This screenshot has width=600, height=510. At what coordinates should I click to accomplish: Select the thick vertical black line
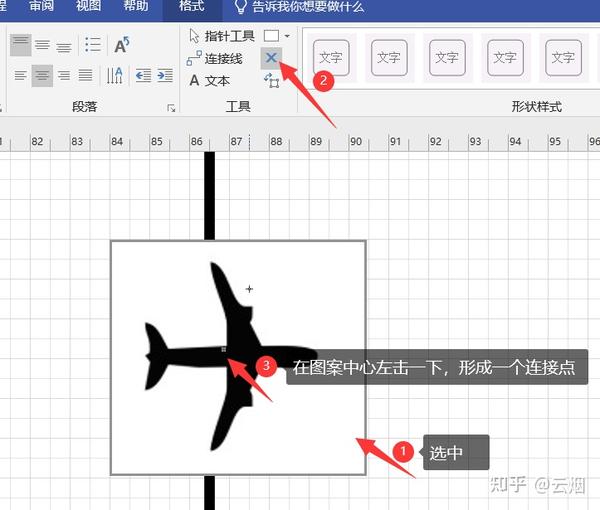[209, 196]
